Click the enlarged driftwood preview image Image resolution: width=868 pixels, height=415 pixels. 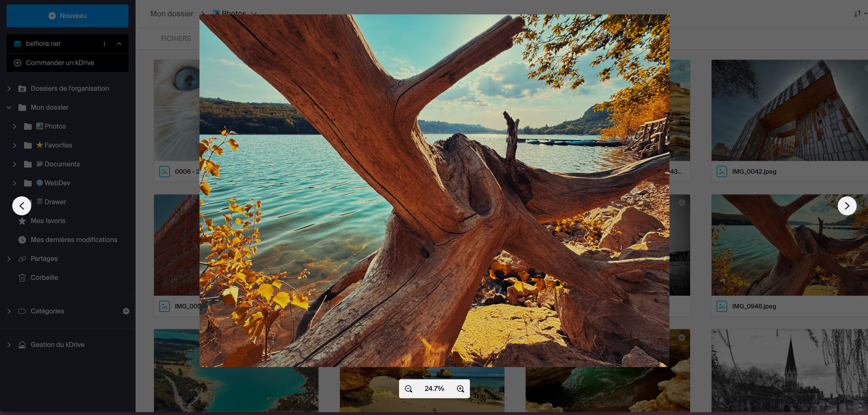pos(434,190)
